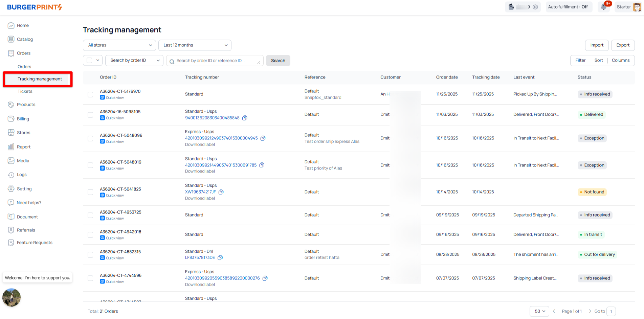The height and width of the screenshot is (319, 644).
Task: Open the Last 12 months date dropdown
Action: tap(195, 45)
